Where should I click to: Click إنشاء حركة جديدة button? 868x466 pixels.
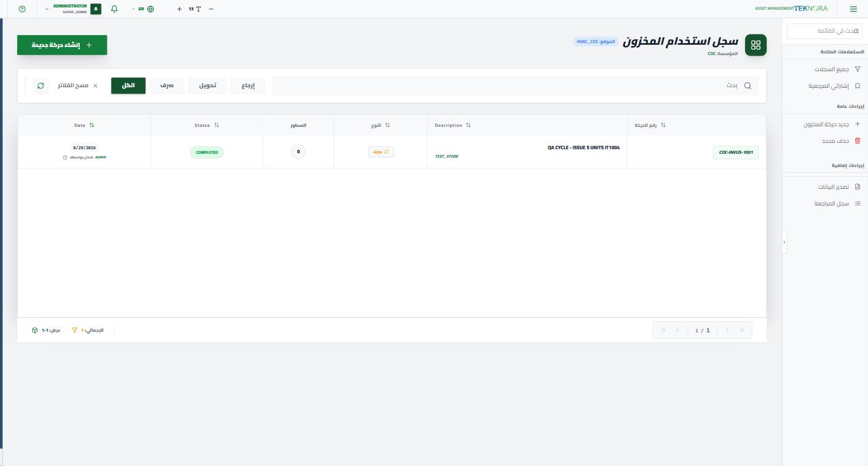click(62, 45)
